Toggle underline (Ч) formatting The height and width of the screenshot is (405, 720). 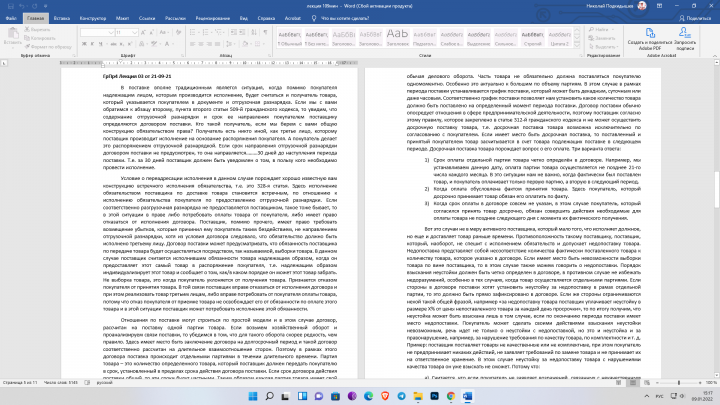point(101,44)
